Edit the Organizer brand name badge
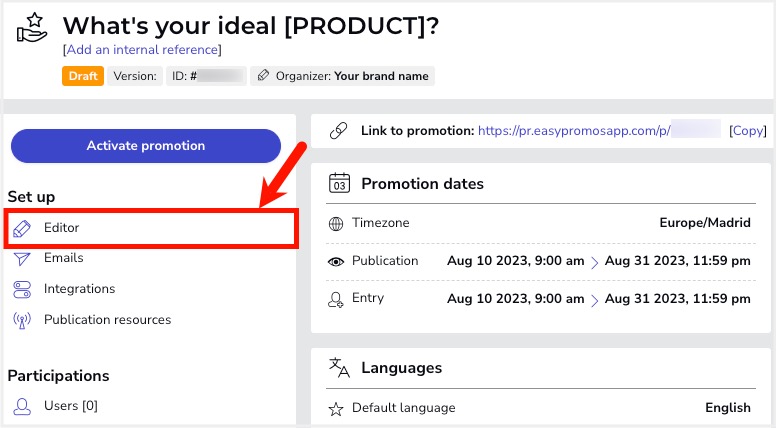The image size is (776, 428). (x=342, y=76)
